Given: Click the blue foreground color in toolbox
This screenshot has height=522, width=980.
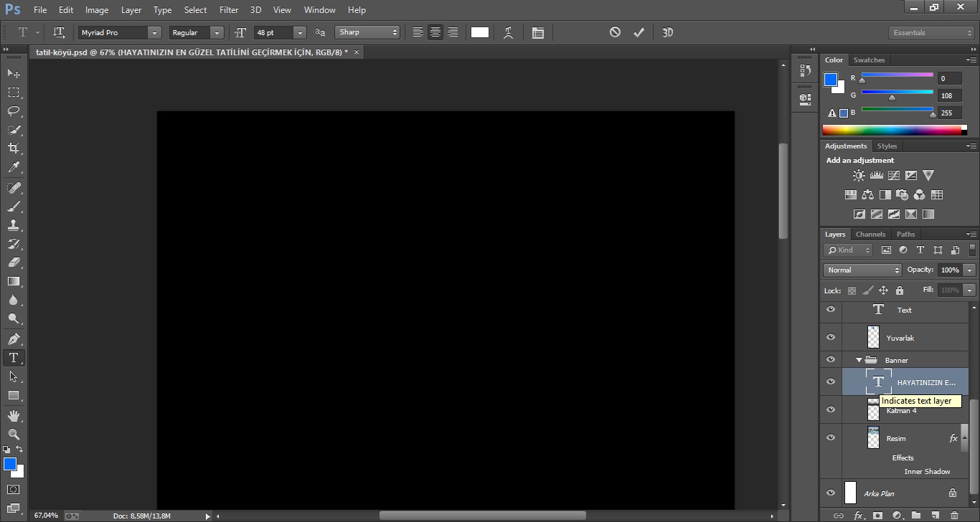Looking at the screenshot, I should [10, 464].
